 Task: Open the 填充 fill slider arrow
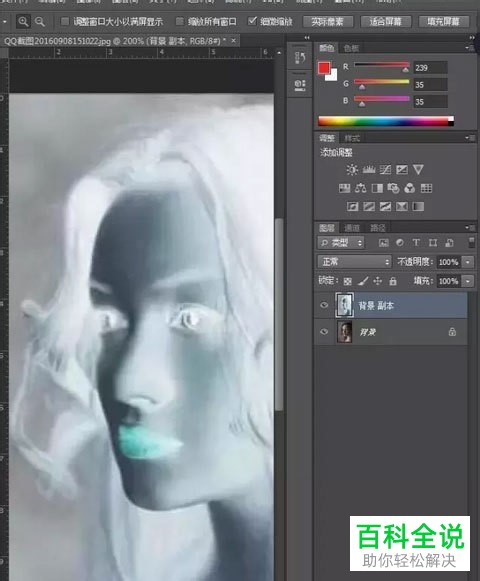468,281
